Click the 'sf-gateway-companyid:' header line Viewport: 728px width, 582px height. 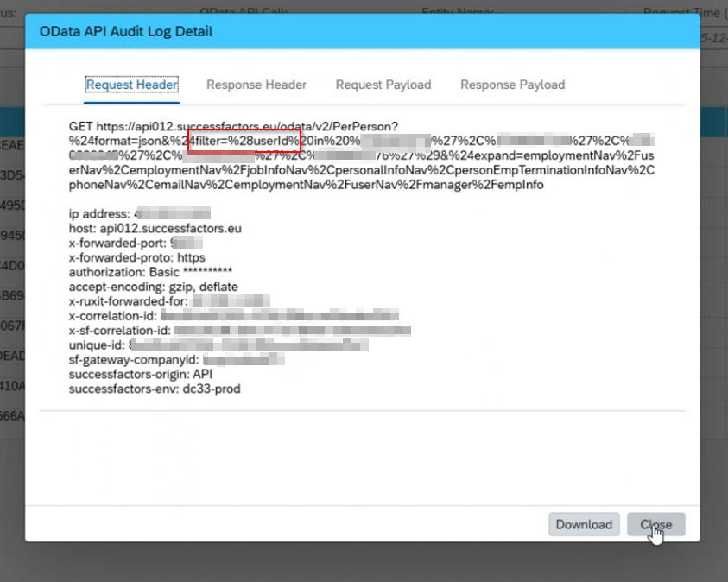point(177,360)
